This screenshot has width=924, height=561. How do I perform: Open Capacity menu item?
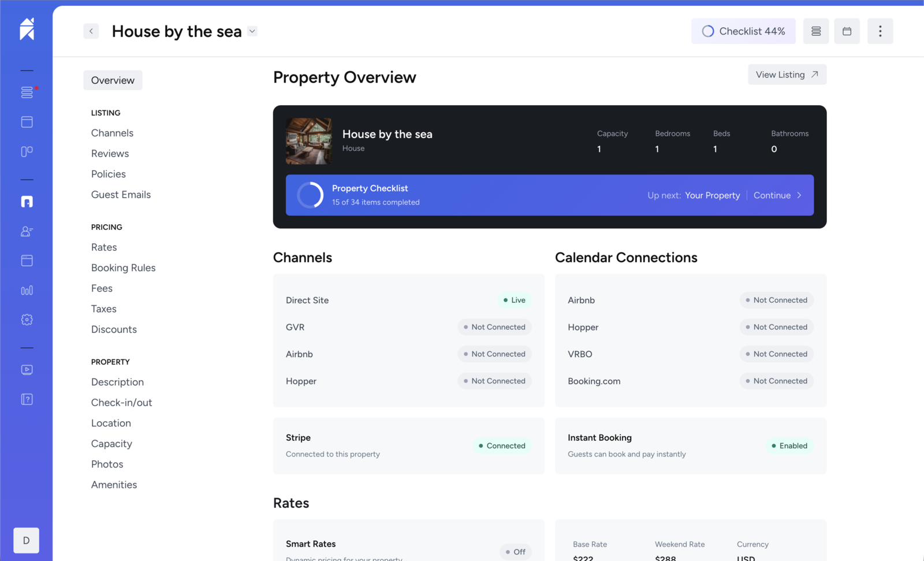[x=111, y=444]
